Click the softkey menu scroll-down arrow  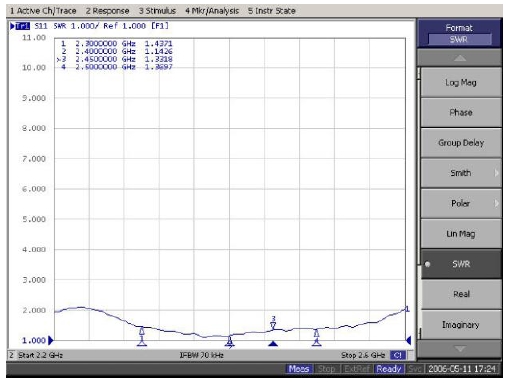point(459,349)
